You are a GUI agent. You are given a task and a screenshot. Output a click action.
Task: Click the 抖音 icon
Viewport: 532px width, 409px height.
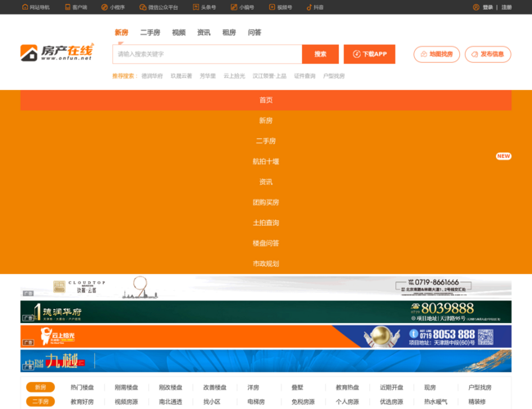pos(309,7)
